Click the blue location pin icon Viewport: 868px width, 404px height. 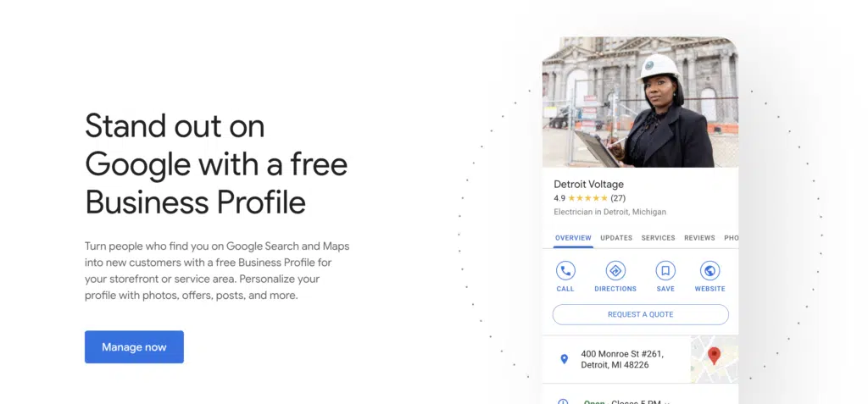click(x=565, y=359)
